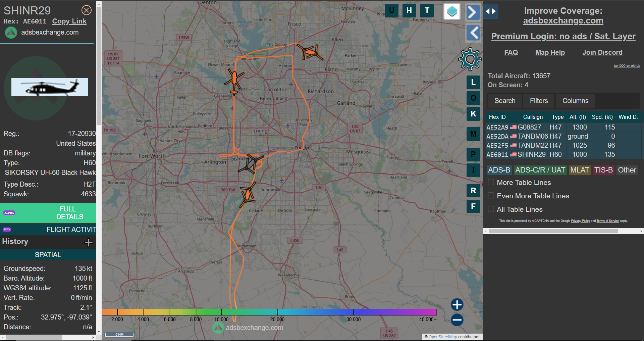Toggle the ADS-C/R / UAT source filter
The height and width of the screenshot is (341, 644).
pyautogui.click(x=540, y=170)
